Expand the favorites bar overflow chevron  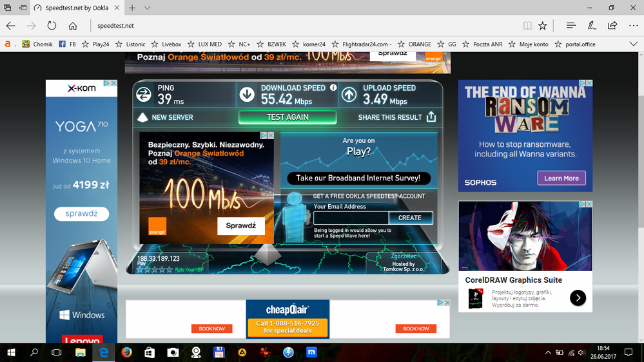tap(633, 44)
